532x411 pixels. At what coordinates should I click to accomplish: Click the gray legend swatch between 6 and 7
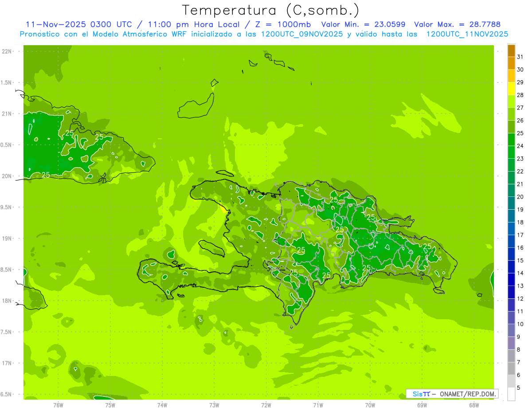point(511,369)
